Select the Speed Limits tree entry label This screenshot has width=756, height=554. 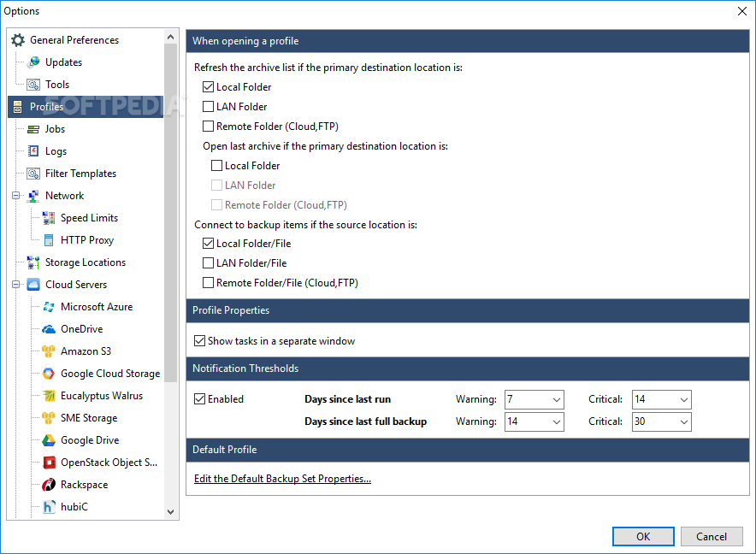(x=89, y=218)
